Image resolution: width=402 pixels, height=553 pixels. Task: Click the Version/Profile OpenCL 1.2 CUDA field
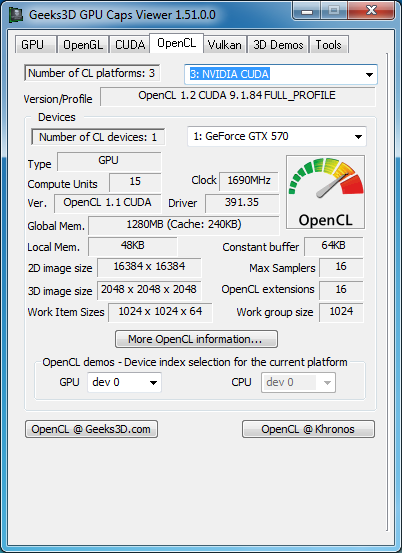click(x=238, y=97)
